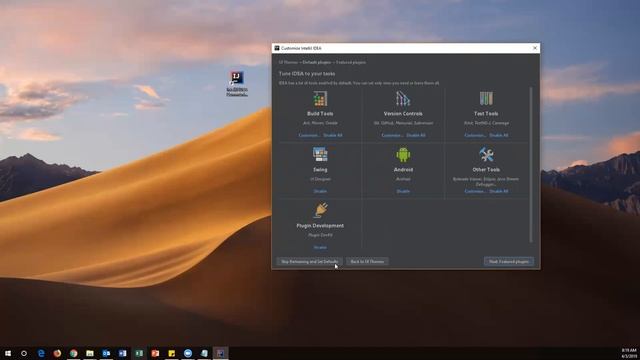This screenshot has height=360, width=640.
Task: Click the taskbar clock and date
Action: (629, 353)
